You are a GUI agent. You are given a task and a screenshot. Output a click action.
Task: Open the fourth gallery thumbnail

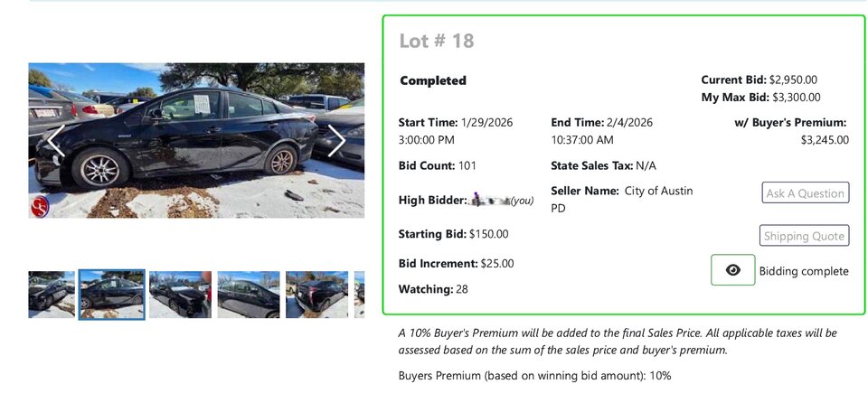coord(248,295)
